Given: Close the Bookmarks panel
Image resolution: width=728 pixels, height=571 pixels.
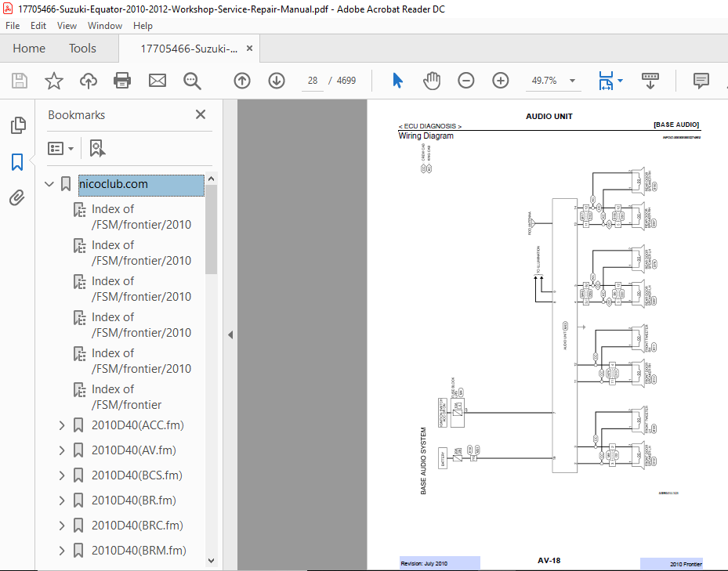Looking at the screenshot, I should 201,114.
